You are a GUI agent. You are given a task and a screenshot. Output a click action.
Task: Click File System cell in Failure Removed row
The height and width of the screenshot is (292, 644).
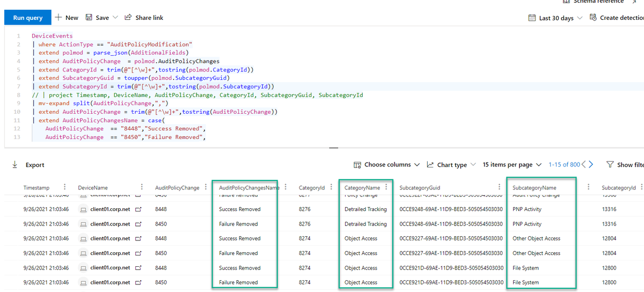pos(525,282)
